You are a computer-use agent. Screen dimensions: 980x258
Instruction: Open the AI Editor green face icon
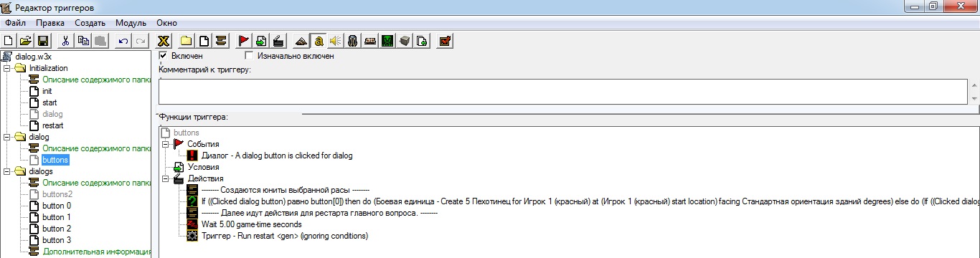[x=388, y=41]
